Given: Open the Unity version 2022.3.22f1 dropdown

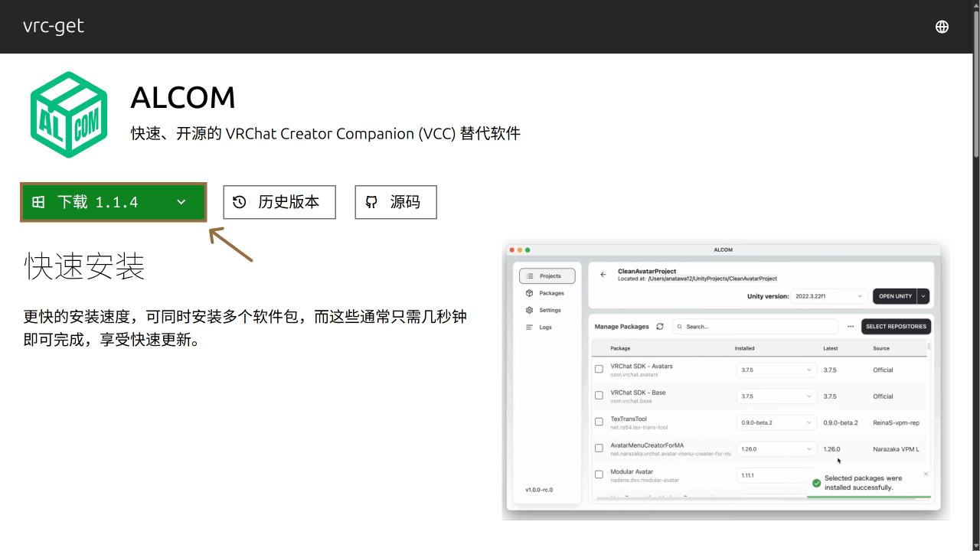Looking at the screenshot, I should pos(830,296).
